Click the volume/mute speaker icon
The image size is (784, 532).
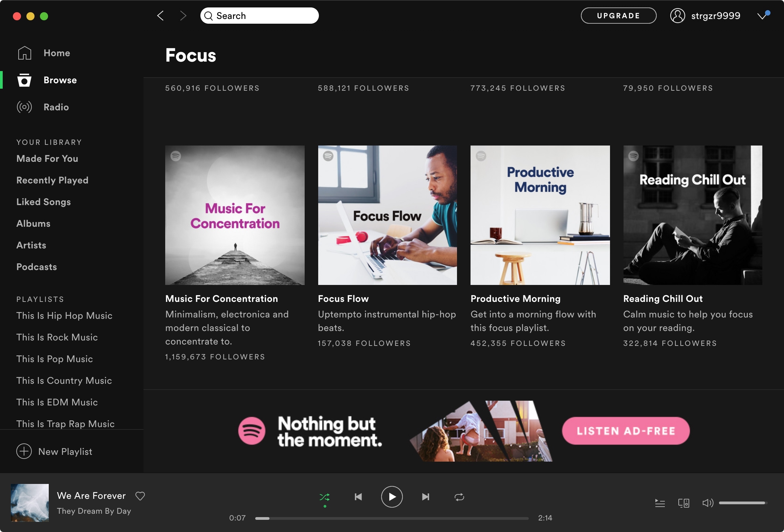click(707, 502)
